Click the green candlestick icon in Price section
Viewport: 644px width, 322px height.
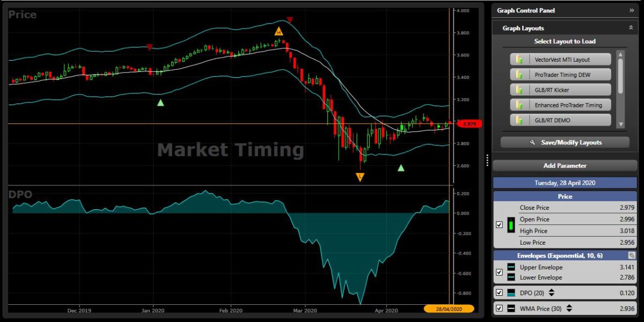point(510,224)
